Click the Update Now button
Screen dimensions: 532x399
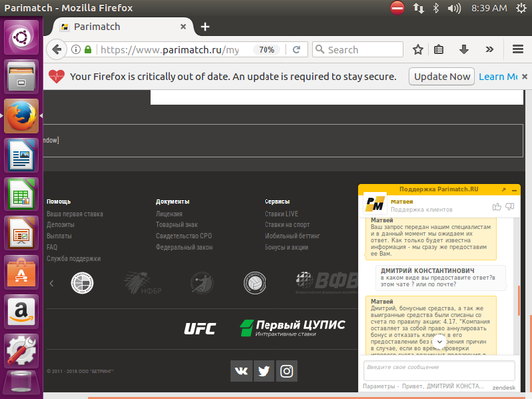442,77
